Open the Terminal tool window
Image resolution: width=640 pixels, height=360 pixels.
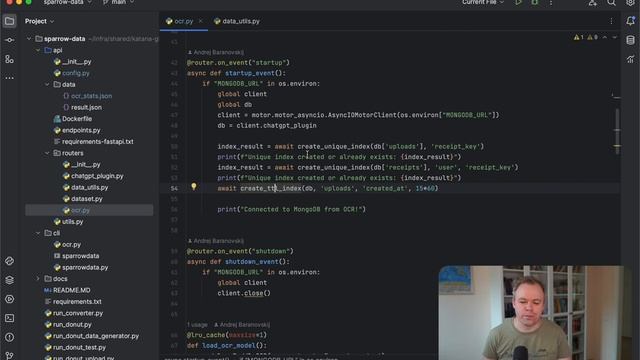click(9, 318)
